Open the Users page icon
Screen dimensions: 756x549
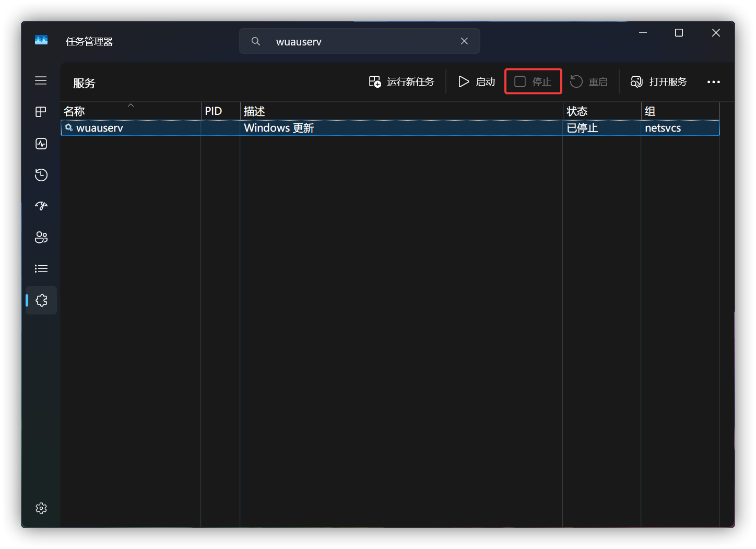[x=41, y=238]
